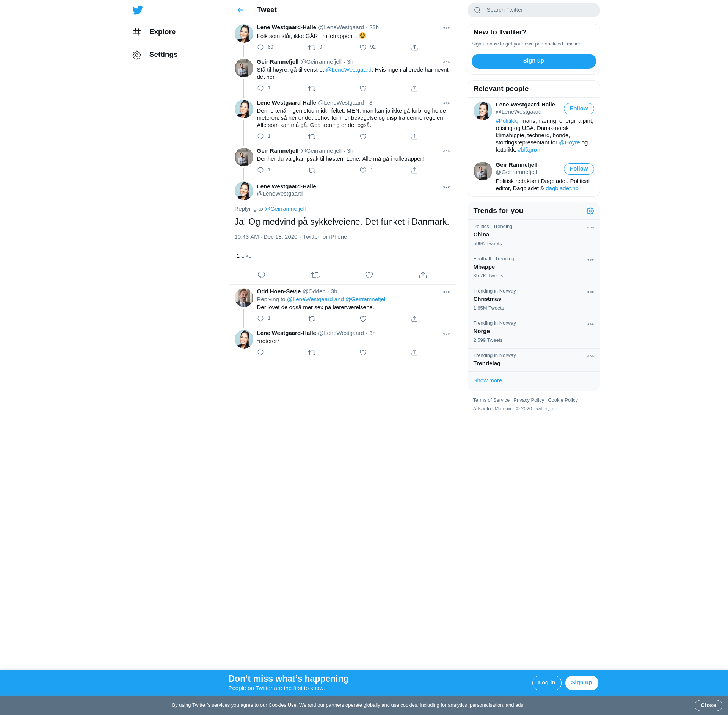The width and height of the screenshot is (728, 715).
Task: Retweet the main 'Ja! Og medvind' tweet
Action: [315, 275]
